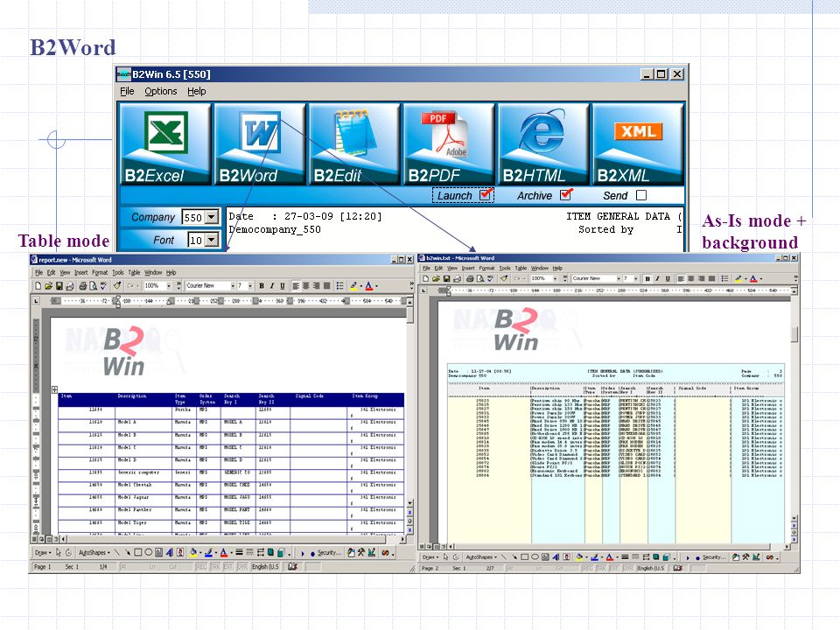Viewport: 840px width, 630px height.
Task: Open Help menu in B2Win window
Action: tap(197, 91)
